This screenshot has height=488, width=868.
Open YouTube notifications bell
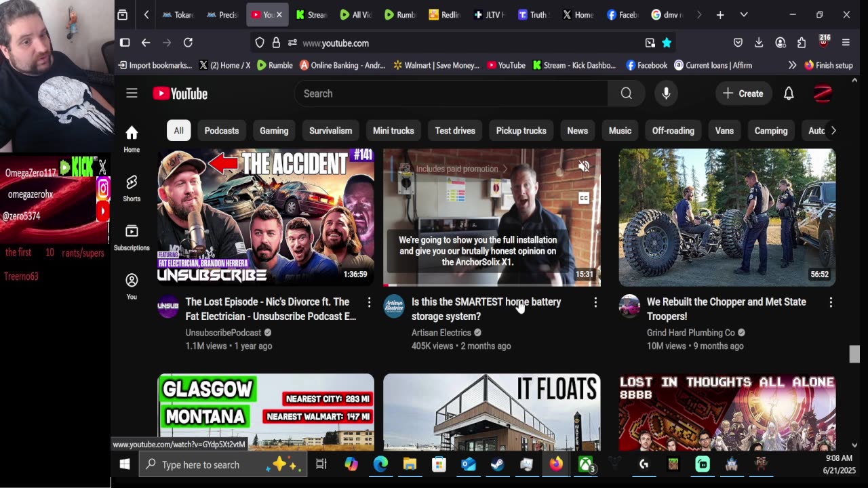point(789,94)
